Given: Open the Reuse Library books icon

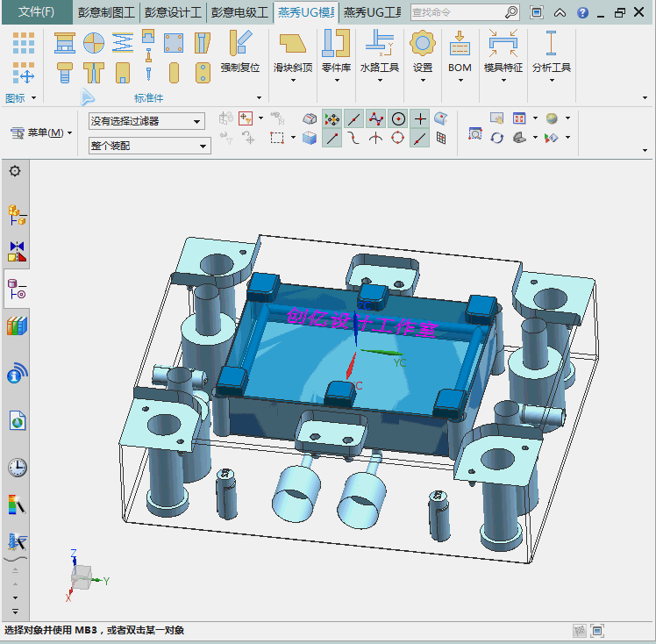Looking at the screenshot, I should 17,326.
